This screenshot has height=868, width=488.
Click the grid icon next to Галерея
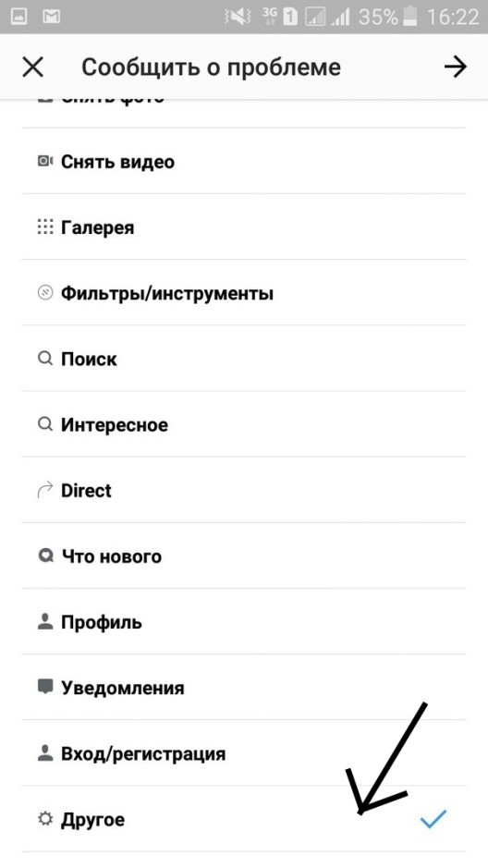[44, 227]
